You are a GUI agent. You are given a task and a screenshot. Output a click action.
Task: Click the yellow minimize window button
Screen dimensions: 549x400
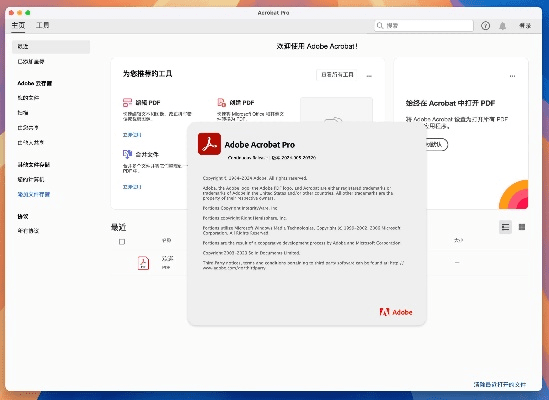pyautogui.click(x=20, y=13)
